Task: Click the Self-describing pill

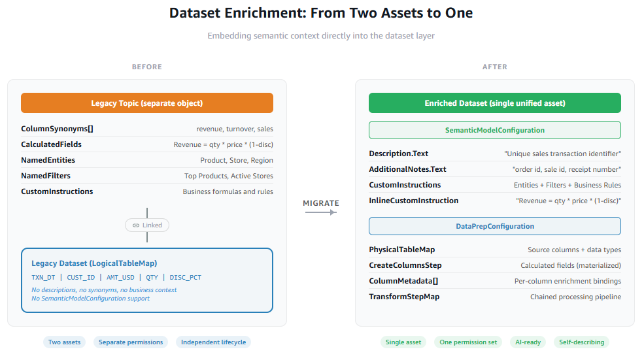Action: click(x=582, y=342)
